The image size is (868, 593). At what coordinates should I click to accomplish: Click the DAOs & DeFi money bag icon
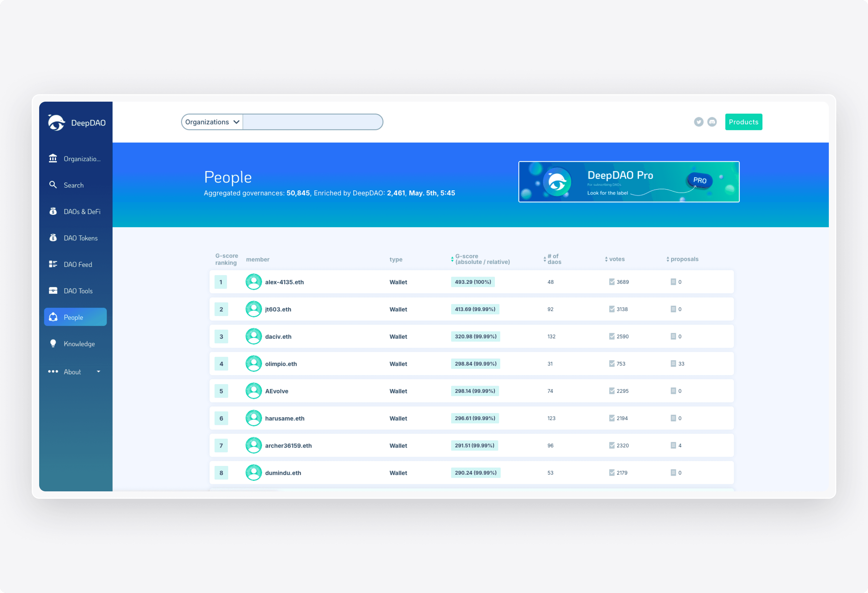[x=53, y=211]
